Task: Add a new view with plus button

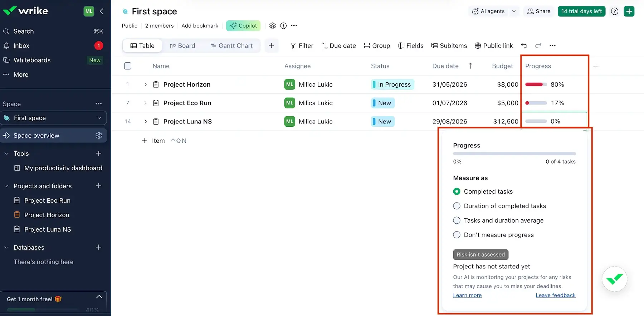Action: [x=272, y=45]
